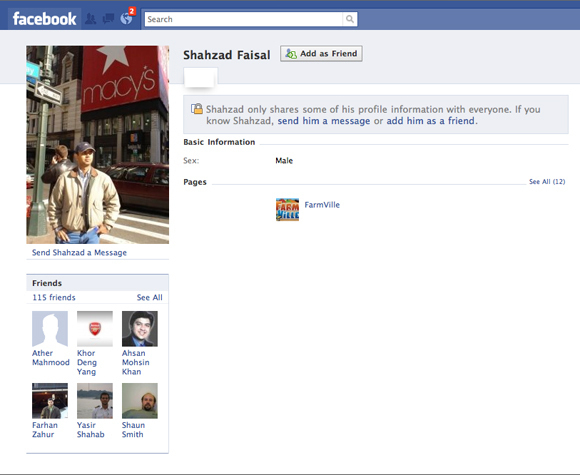
Task: Click the Add as Friend button
Action: pyautogui.click(x=321, y=54)
